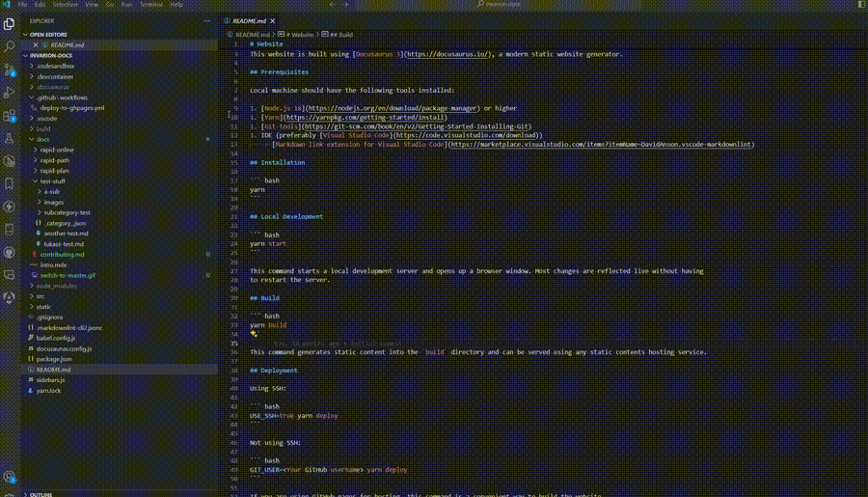868x497 pixels.
Task: Click the yarn.lock file icon
Action: click(31, 391)
